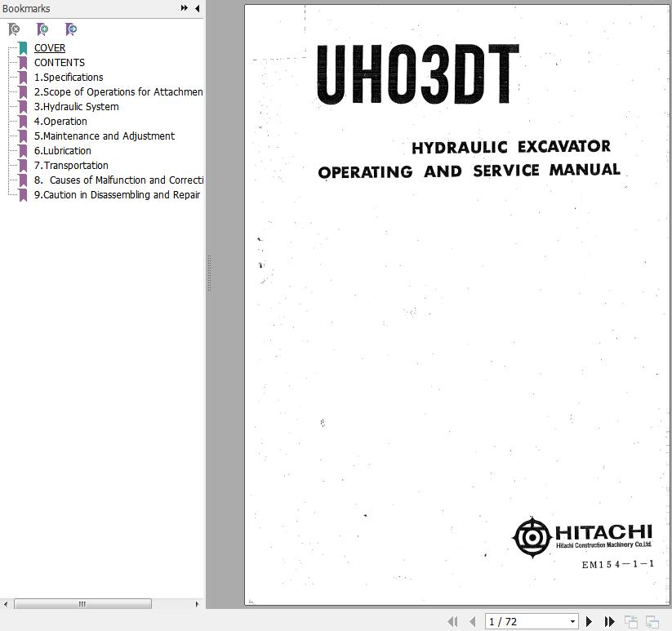Screen dimensions: 672x631
Task: Click the bookmark icon beside 3.Hydraulic System
Action: [x=23, y=107]
